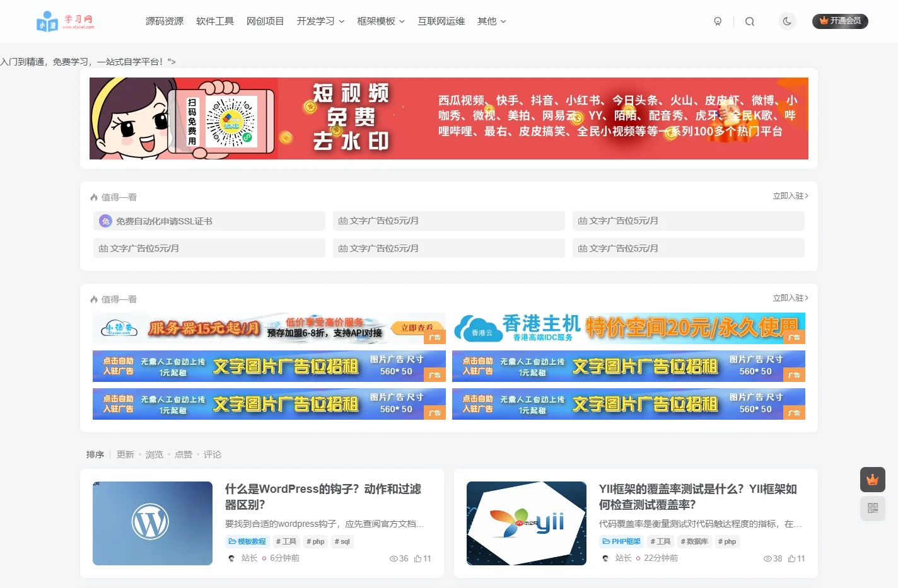This screenshot has width=898, height=588.
Task: Click bottom middle 文字广告位5元/月 slot
Action: [449, 248]
